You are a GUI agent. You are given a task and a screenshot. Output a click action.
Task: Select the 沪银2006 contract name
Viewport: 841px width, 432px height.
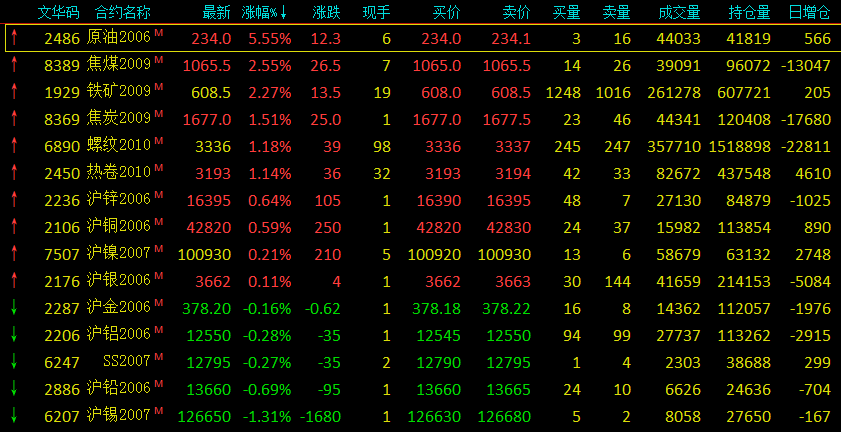coord(119,281)
